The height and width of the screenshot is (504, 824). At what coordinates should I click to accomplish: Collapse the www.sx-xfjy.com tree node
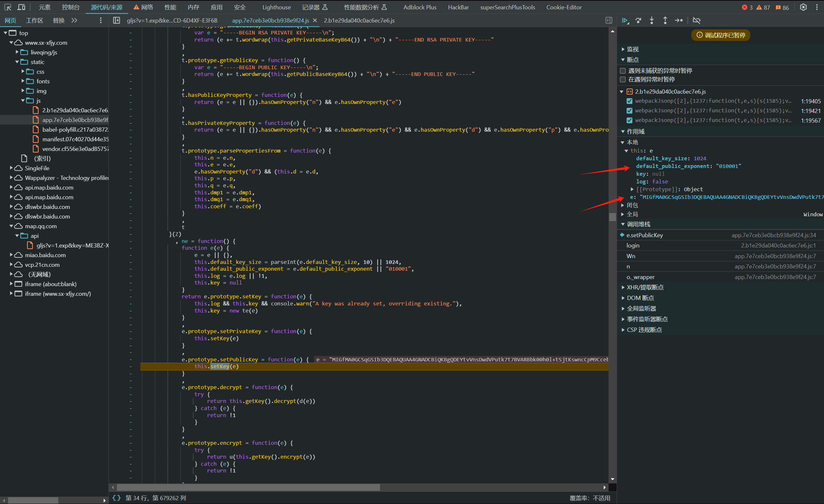point(11,43)
